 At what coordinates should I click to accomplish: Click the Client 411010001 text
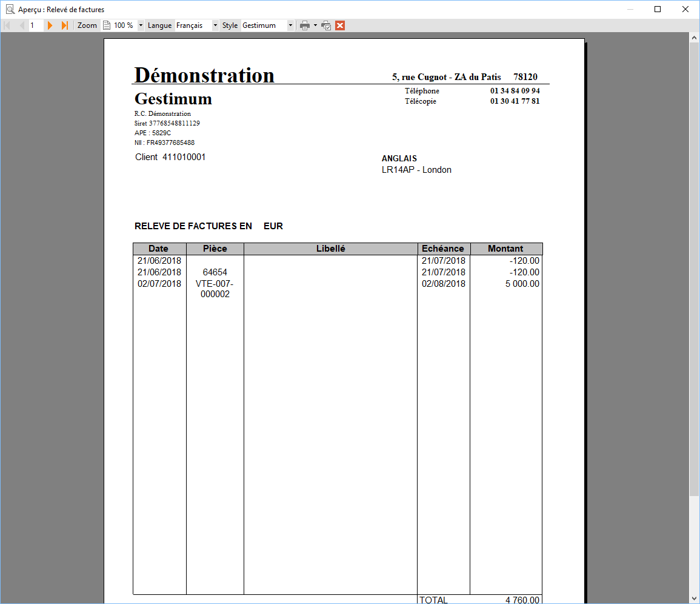click(170, 157)
